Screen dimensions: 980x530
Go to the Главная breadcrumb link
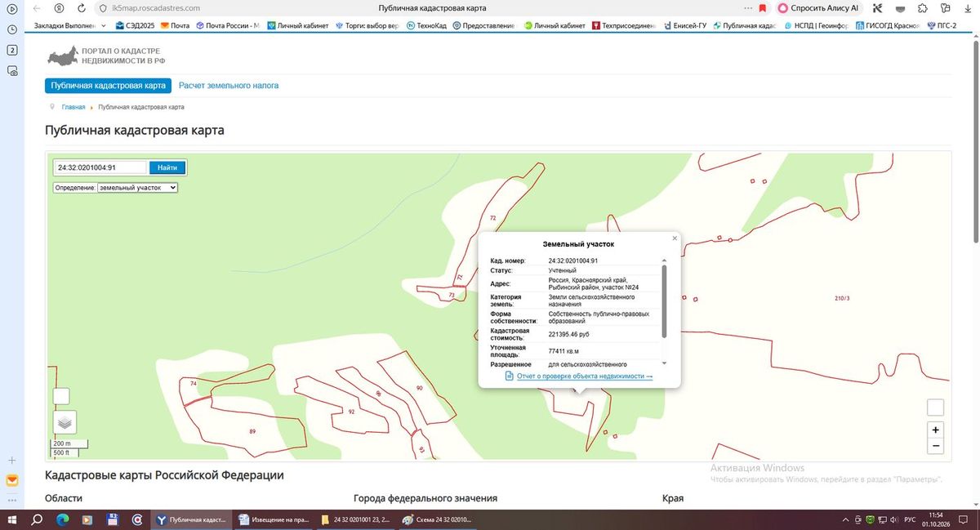click(x=73, y=107)
